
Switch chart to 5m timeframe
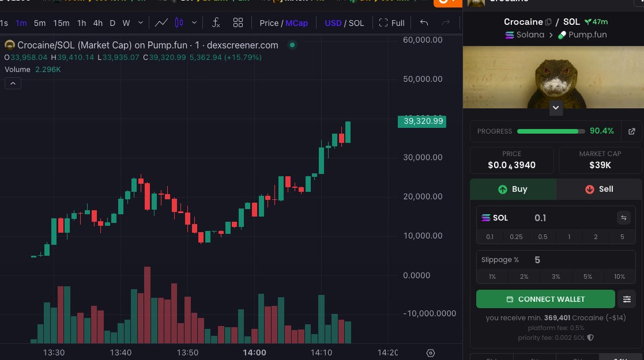click(39, 23)
